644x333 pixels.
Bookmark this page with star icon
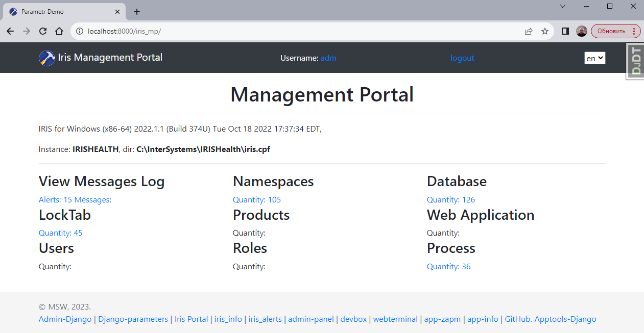pyautogui.click(x=545, y=31)
